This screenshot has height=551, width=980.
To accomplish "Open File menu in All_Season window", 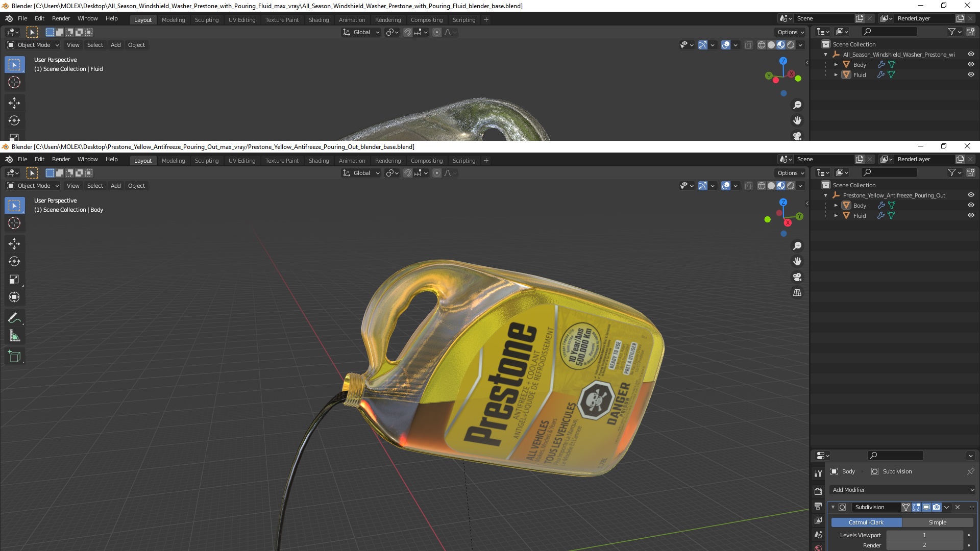I will 22,18.
